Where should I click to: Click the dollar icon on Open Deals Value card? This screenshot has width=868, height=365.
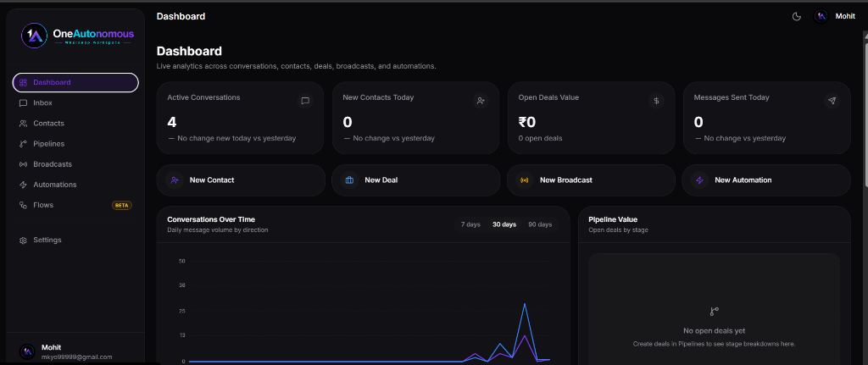tap(656, 101)
